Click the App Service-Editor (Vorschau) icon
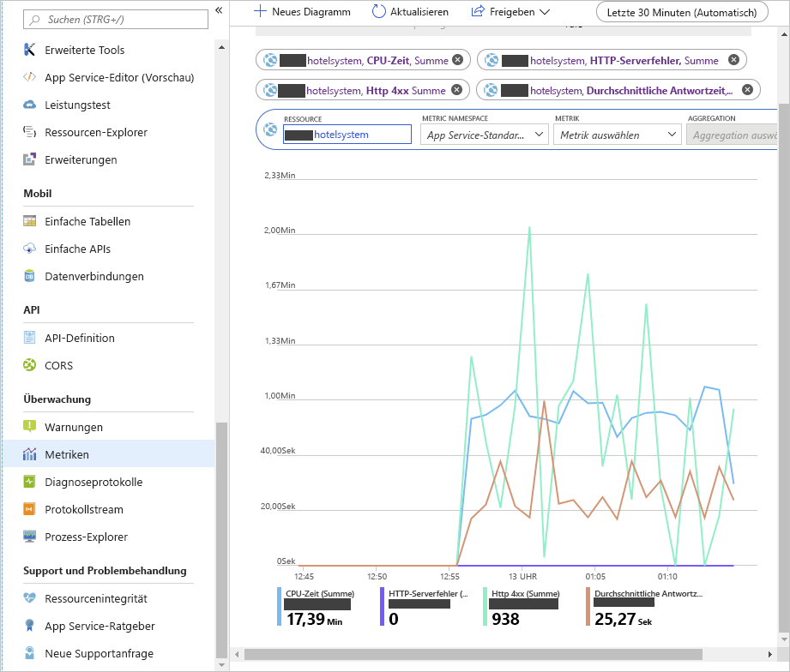 (x=30, y=77)
